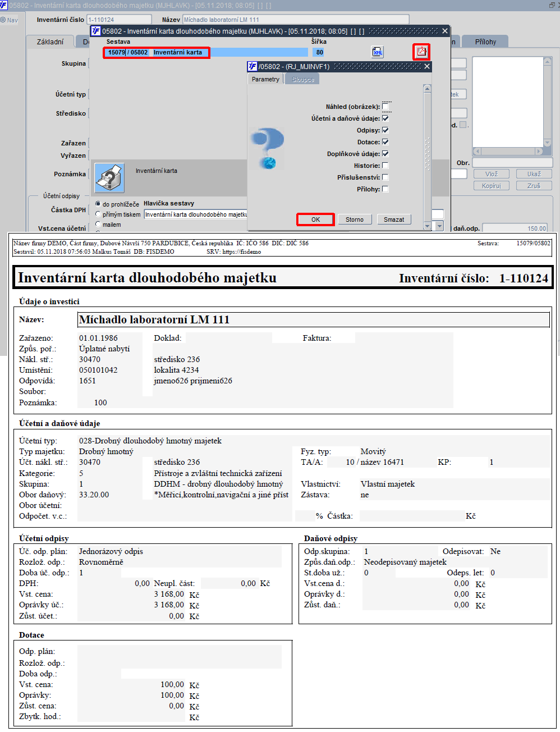This screenshot has width=560, height=732.
Task: Click '028-Drobný dlouhodobý hmotný majetek' text
Action: click(150, 441)
